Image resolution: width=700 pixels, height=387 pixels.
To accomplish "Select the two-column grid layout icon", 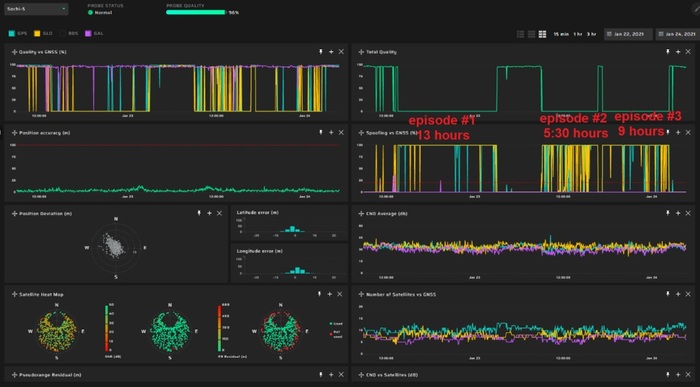I will coord(542,34).
